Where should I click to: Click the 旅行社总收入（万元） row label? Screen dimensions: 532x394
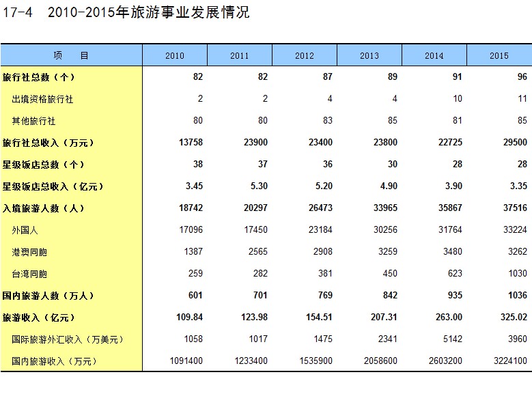tap(48, 143)
